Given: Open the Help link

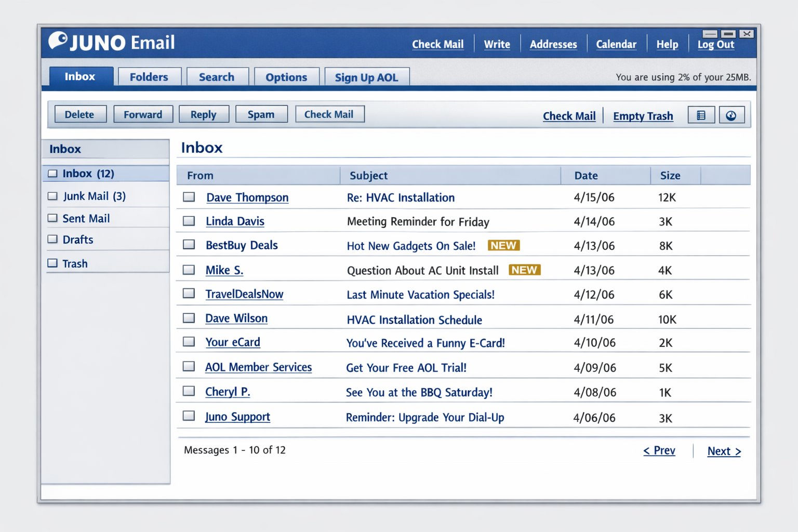Looking at the screenshot, I should tap(667, 44).
